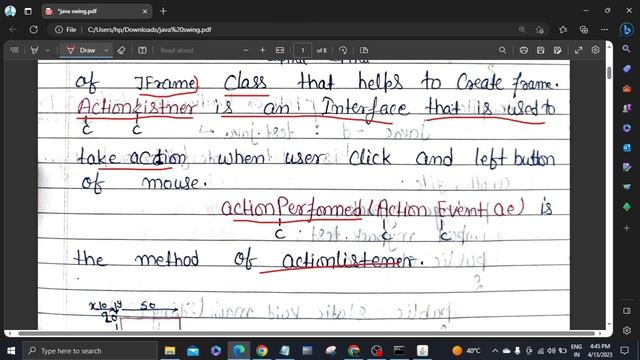This screenshot has width=640, height=360.
Task: Rotate the PDF page
Action: pyautogui.click(x=343, y=50)
